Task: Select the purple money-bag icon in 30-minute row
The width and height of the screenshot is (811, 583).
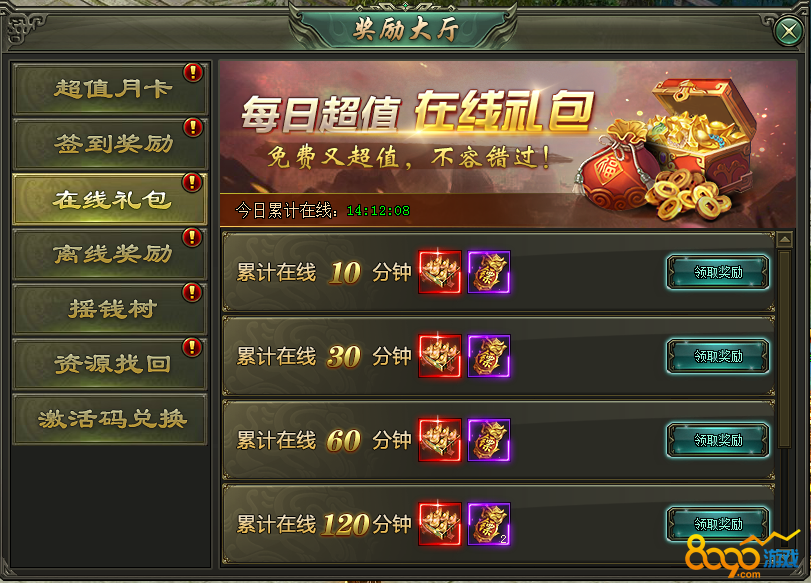Action: pyautogui.click(x=489, y=356)
